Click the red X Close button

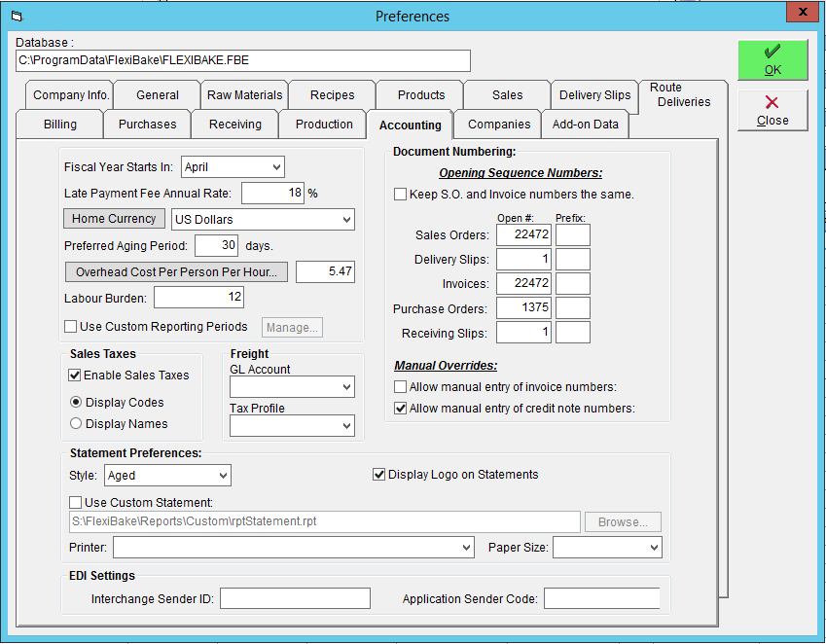pyautogui.click(x=772, y=110)
